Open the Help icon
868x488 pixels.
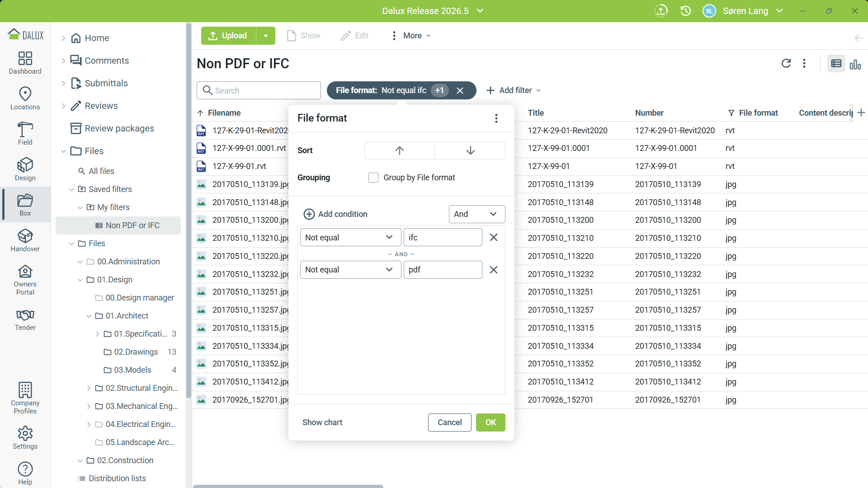(25, 473)
